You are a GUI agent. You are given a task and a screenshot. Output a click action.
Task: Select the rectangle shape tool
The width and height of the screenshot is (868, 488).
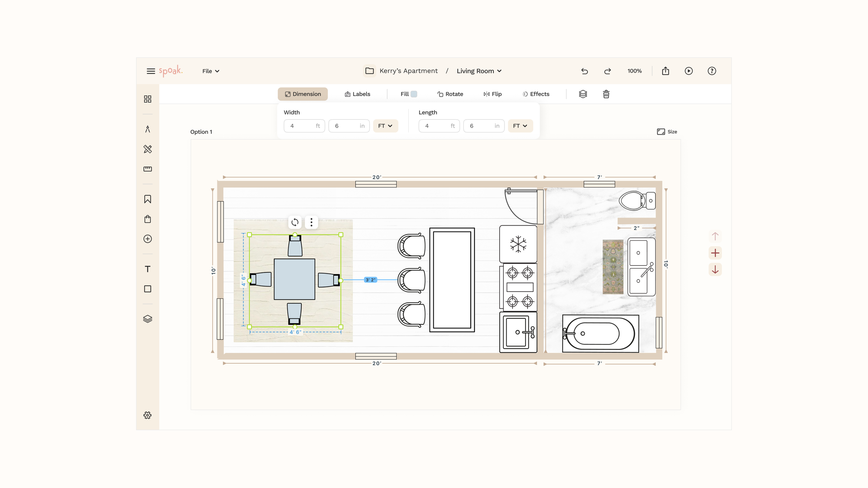[148, 289]
